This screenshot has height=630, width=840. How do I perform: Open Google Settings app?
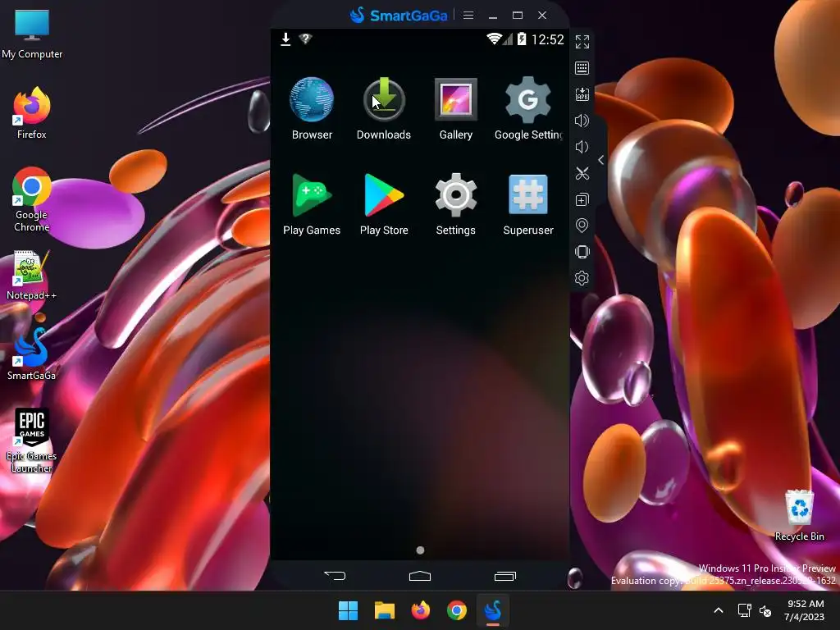tap(528, 109)
